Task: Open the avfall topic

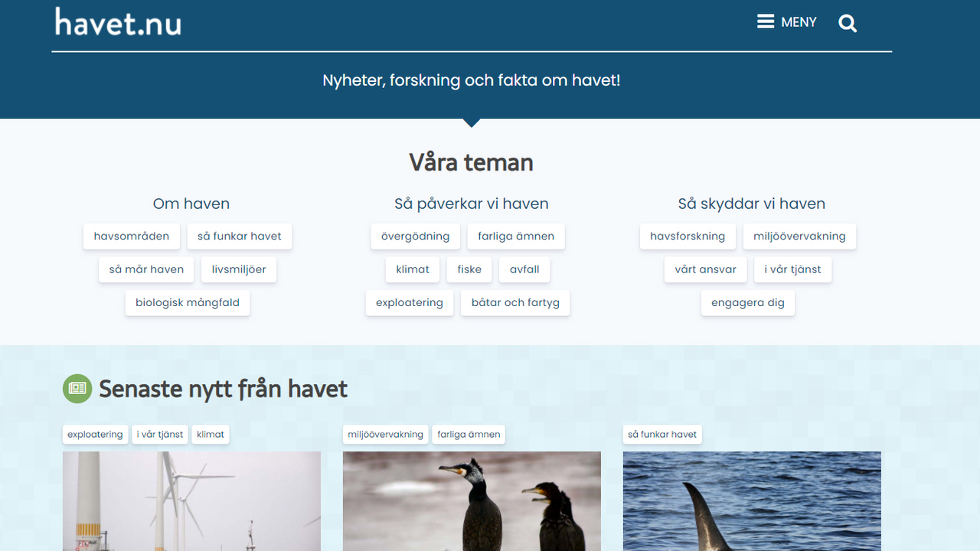Action: [x=524, y=269]
